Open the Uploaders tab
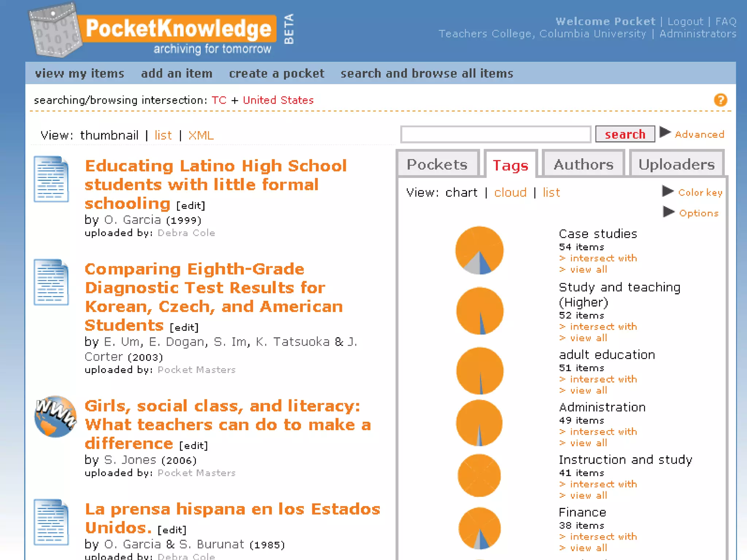Viewport: 747px width, 560px height. coord(676,164)
